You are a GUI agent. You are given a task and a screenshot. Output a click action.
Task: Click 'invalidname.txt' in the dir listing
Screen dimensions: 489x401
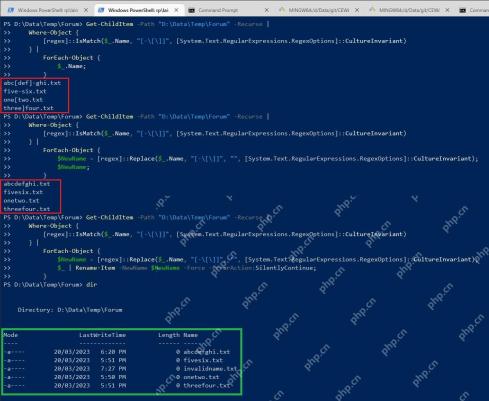pos(210,369)
